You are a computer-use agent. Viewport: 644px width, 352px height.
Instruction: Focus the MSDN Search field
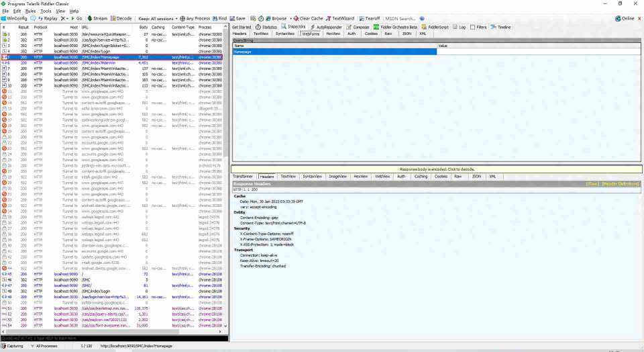tap(400, 19)
